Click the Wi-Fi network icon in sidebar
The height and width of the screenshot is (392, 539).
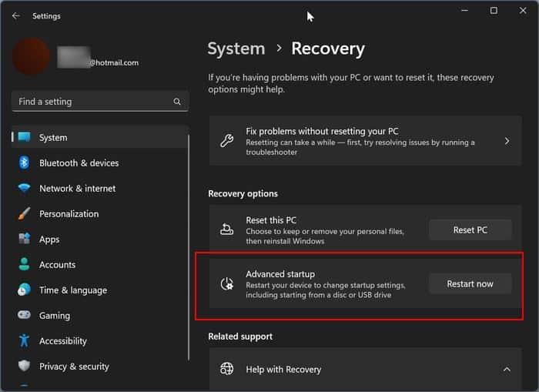pyautogui.click(x=24, y=188)
